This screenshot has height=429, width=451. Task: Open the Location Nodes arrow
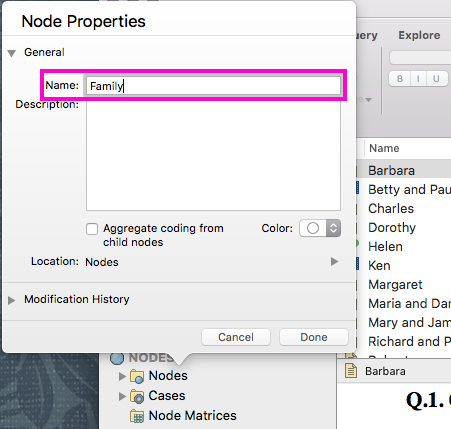(334, 262)
